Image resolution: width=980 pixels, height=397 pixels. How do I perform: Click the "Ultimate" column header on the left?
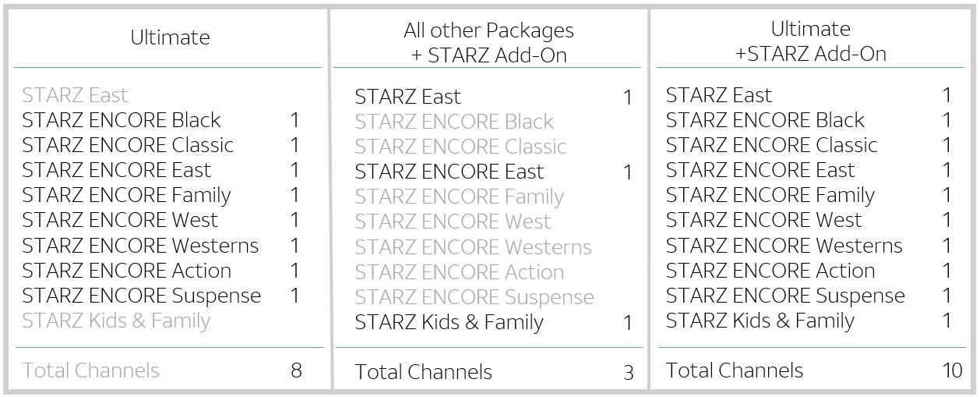170,37
